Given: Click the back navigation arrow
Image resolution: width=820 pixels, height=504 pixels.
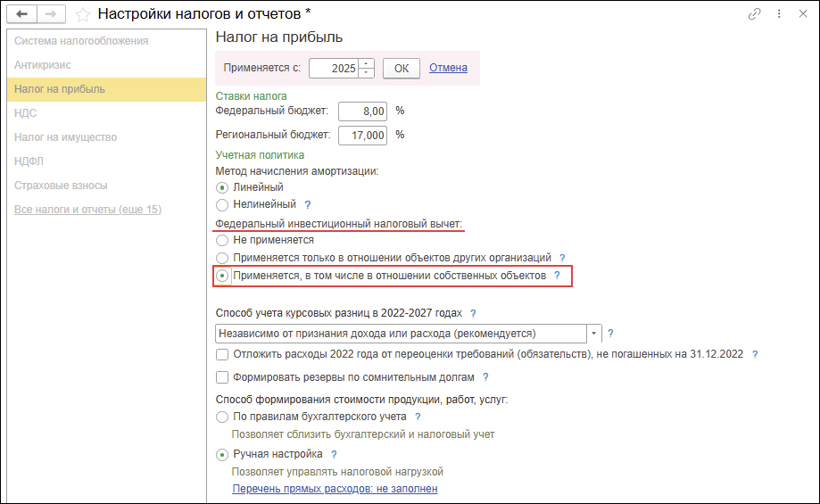Looking at the screenshot, I should [22, 14].
